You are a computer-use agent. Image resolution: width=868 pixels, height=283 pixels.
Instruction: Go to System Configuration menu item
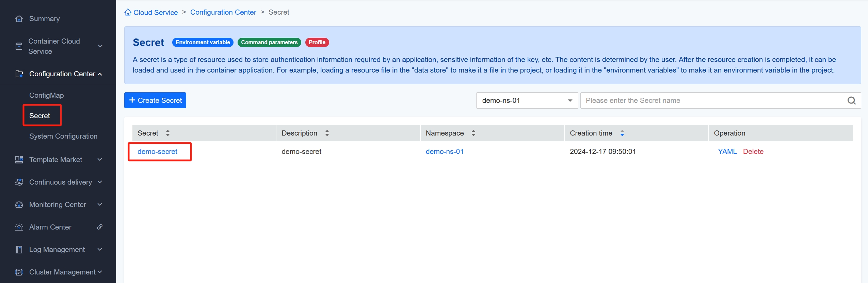[63, 136]
